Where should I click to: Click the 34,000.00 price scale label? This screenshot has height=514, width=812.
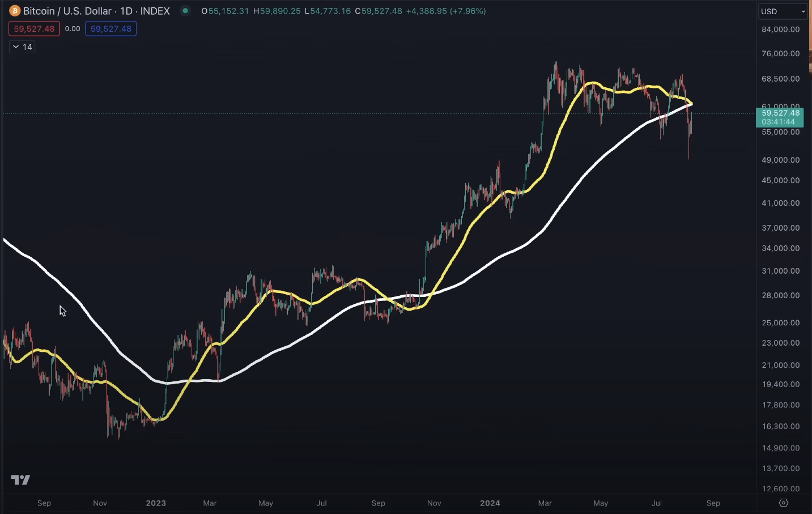click(781, 249)
